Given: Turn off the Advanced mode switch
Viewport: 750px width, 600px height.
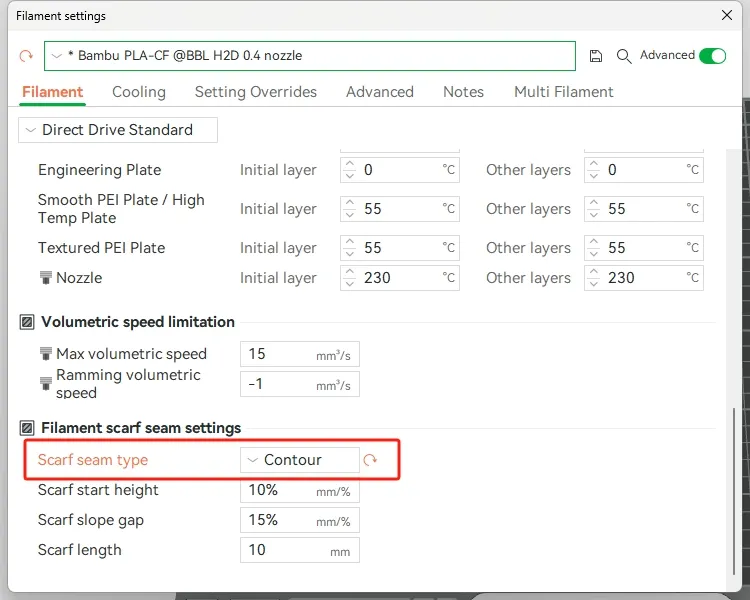Looking at the screenshot, I should coord(712,56).
